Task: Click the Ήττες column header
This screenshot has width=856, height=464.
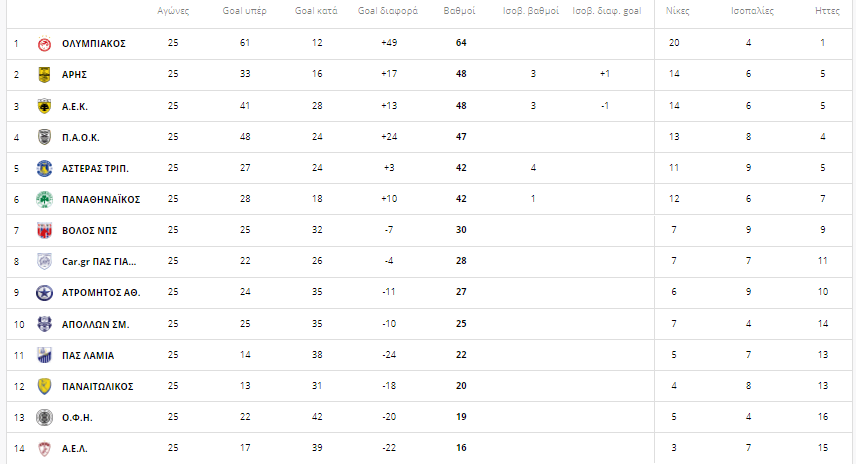Action: (826, 13)
